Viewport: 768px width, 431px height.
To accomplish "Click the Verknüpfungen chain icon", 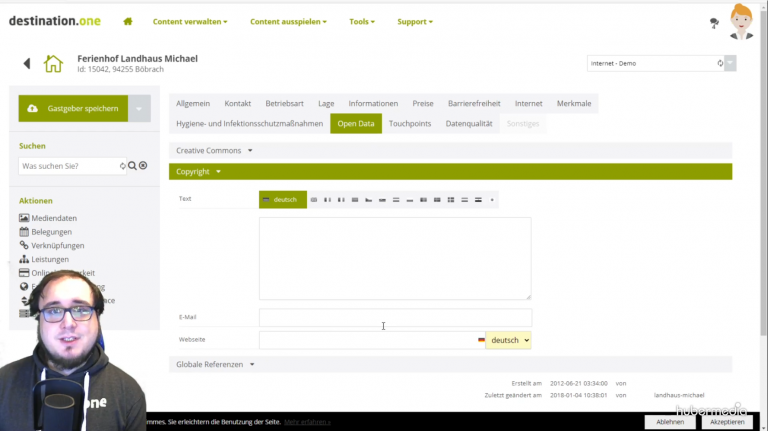I will point(24,245).
